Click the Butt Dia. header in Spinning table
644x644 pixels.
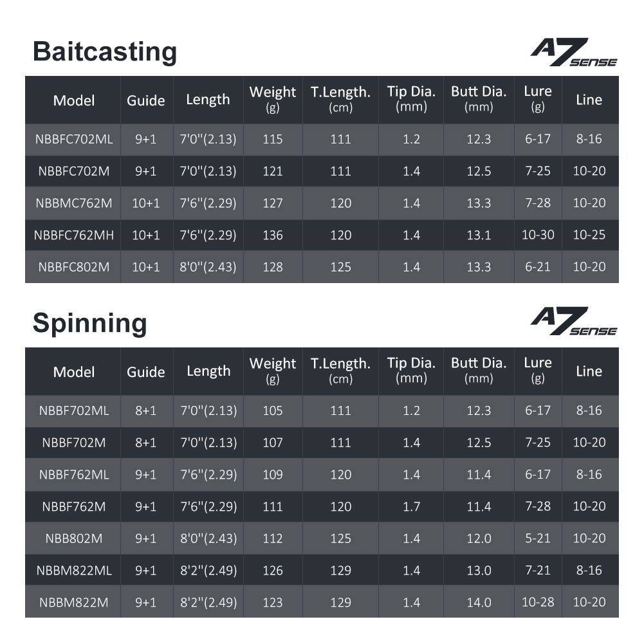pyautogui.click(x=479, y=371)
